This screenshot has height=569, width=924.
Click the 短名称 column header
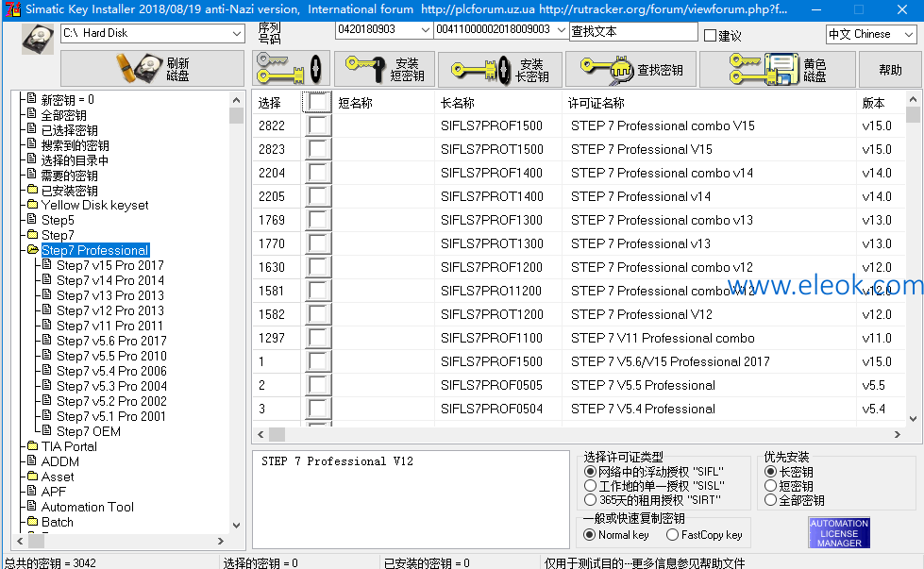355,103
